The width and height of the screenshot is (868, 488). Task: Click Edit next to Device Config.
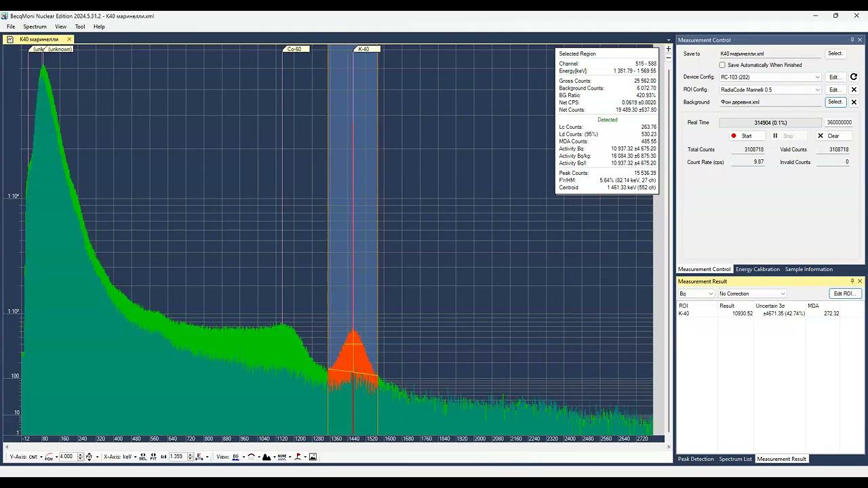click(835, 77)
